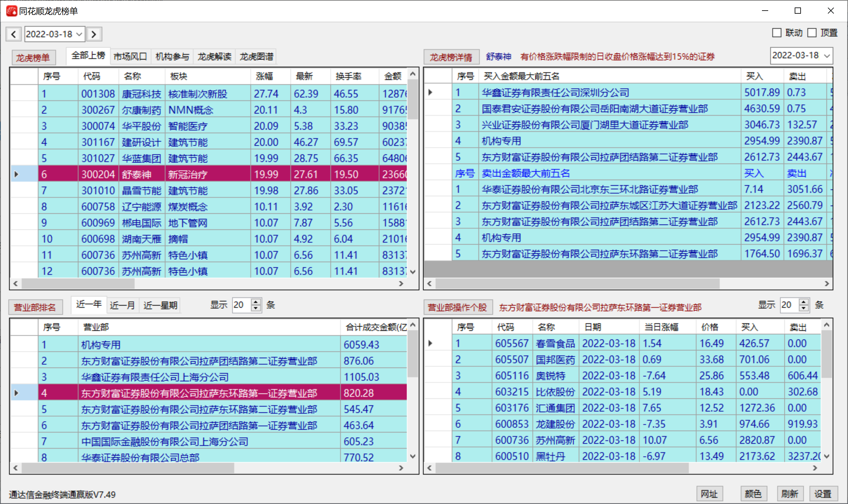
Task: Switch to the 全部上榜 tab
Action: [x=88, y=56]
